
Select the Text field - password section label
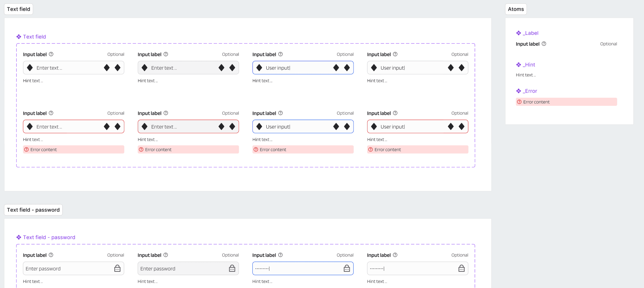pyautogui.click(x=33, y=210)
